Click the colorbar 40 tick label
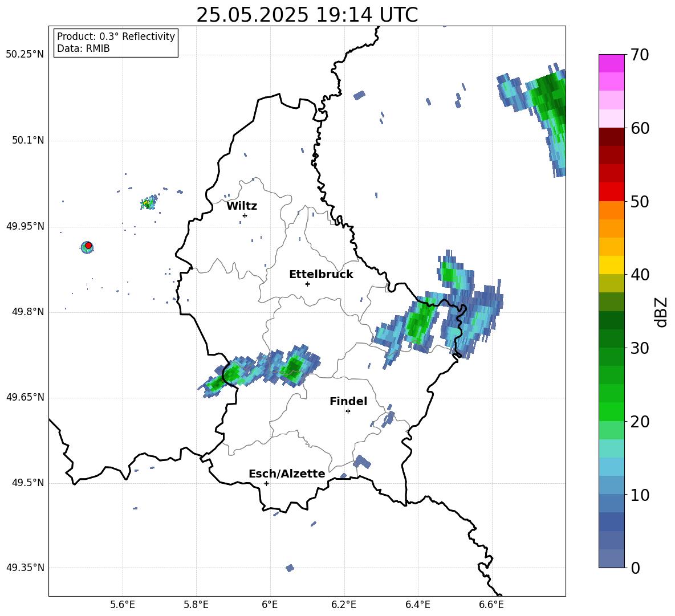This screenshot has width=675, height=616. (640, 275)
